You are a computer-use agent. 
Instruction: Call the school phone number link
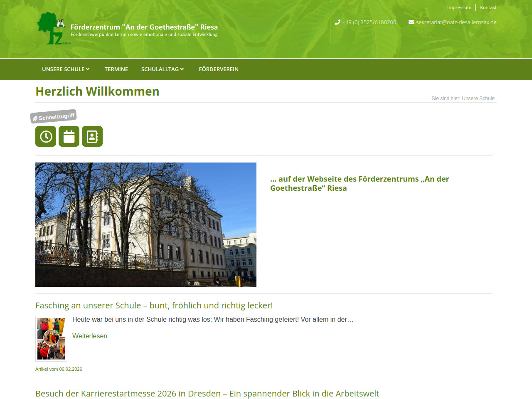click(369, 22)
